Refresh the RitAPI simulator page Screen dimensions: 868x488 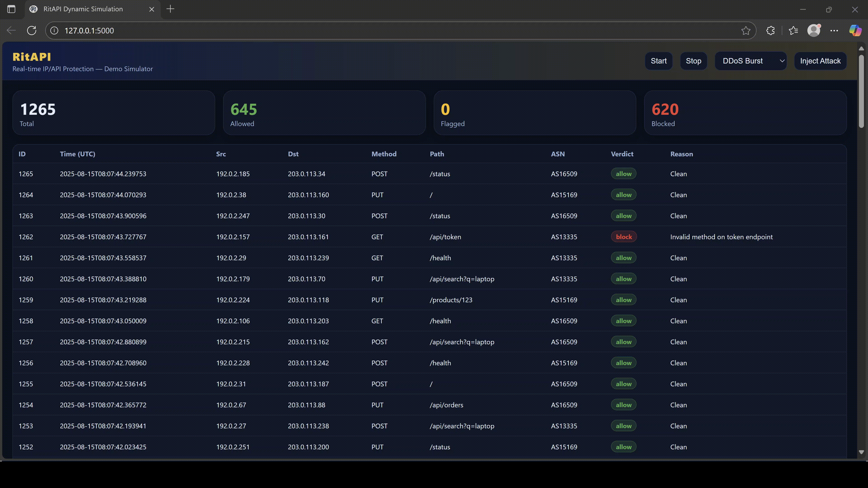tap(32, 30)
